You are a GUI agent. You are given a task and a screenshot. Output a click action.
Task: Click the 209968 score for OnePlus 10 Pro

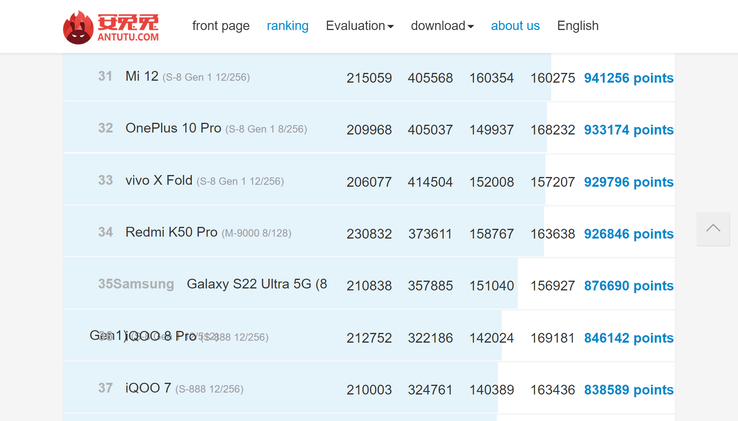tap(369, 130)
